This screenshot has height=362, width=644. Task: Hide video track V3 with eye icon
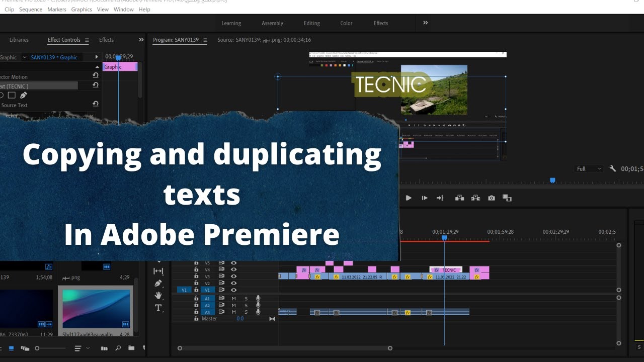coord(233,276)
